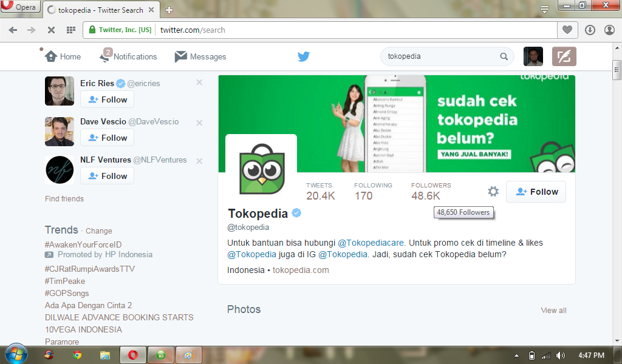Change the Trends location
Viewport: 622px width, 364px height.
pos(99,231)
